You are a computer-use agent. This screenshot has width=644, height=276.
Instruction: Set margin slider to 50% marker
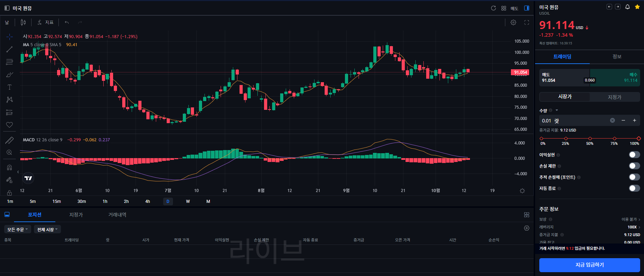coord(590,139)
